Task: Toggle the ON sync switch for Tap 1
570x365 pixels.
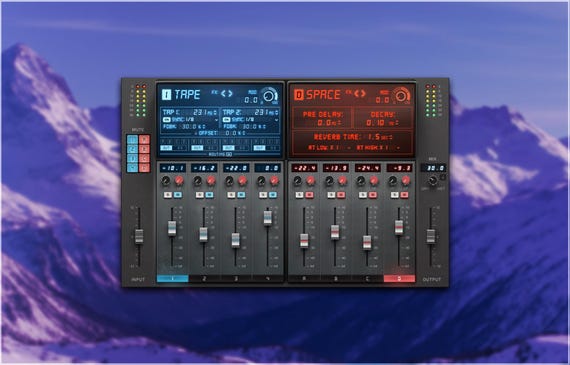Action: pos(166,120)
